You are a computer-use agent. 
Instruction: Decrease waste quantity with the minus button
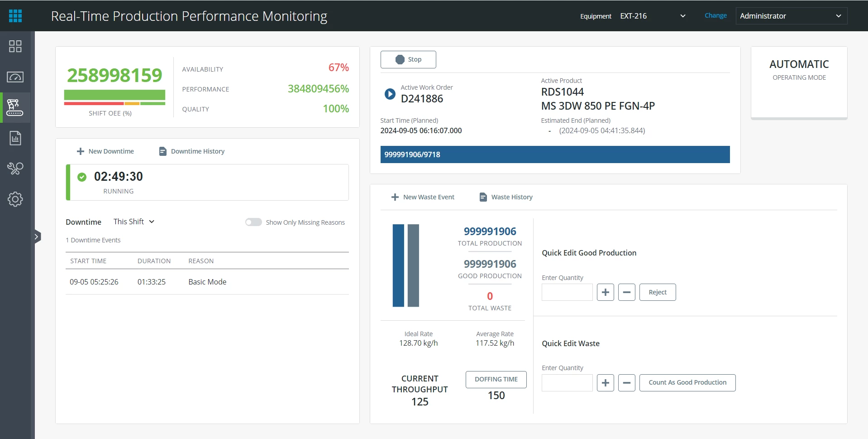tap(627, 383)
